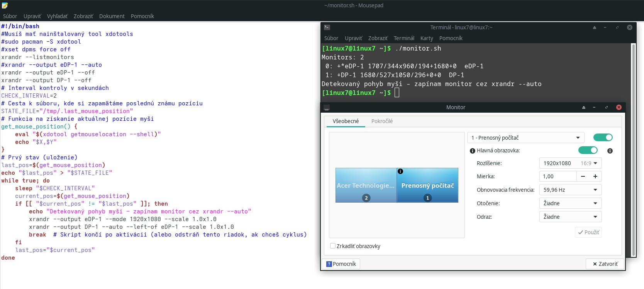Viewport: 644px width, 289px height.
Task: Click the Mierka scale value field
Action: pyautogui.click(x=558, y=176)
